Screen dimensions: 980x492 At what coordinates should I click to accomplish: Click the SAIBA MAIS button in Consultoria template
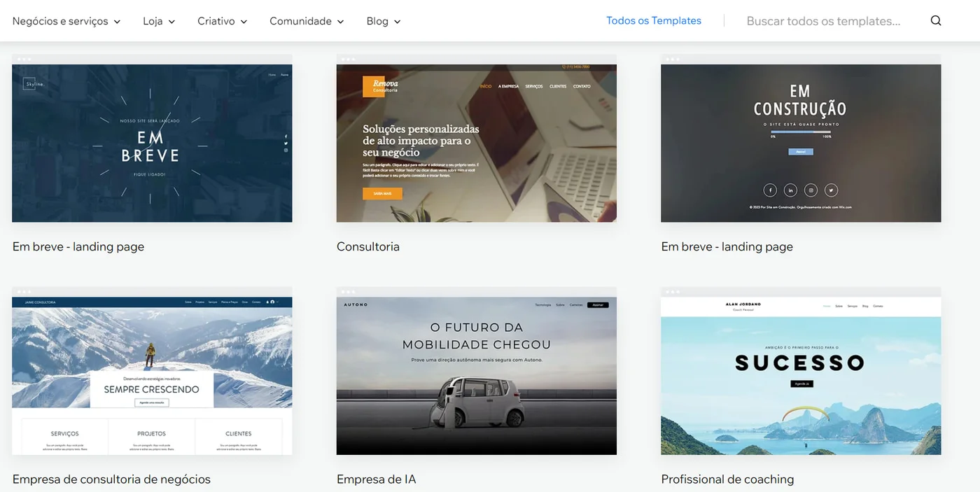coord(381,192)
